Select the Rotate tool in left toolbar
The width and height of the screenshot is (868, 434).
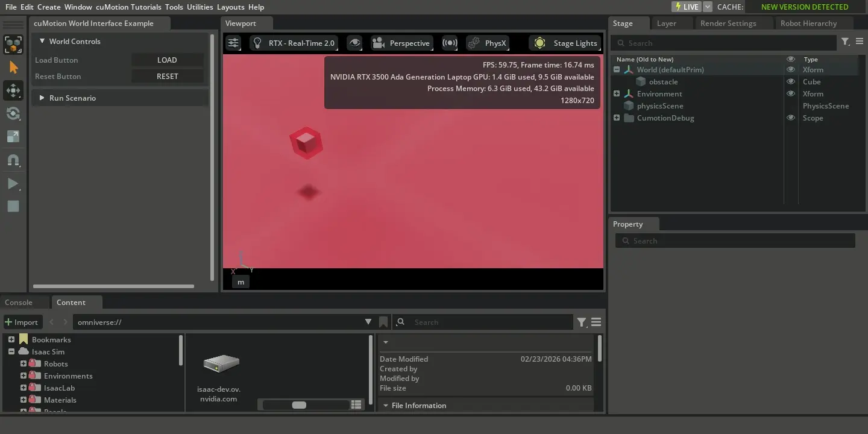pyautogui.click(x=13, y=114)
